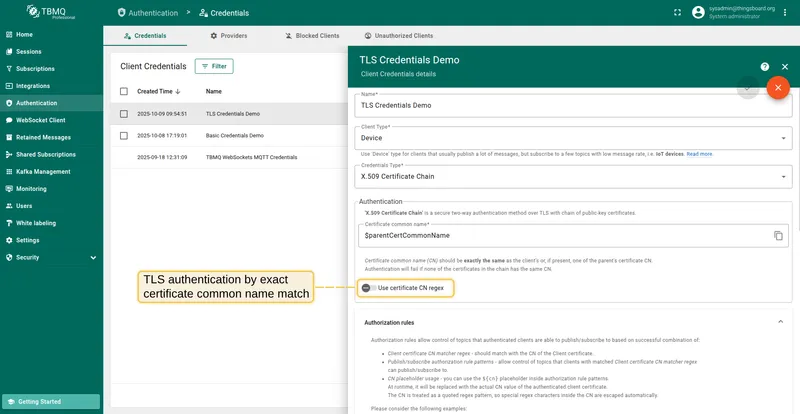Collapse the Authorization rules section

click(x=780, y=322)
